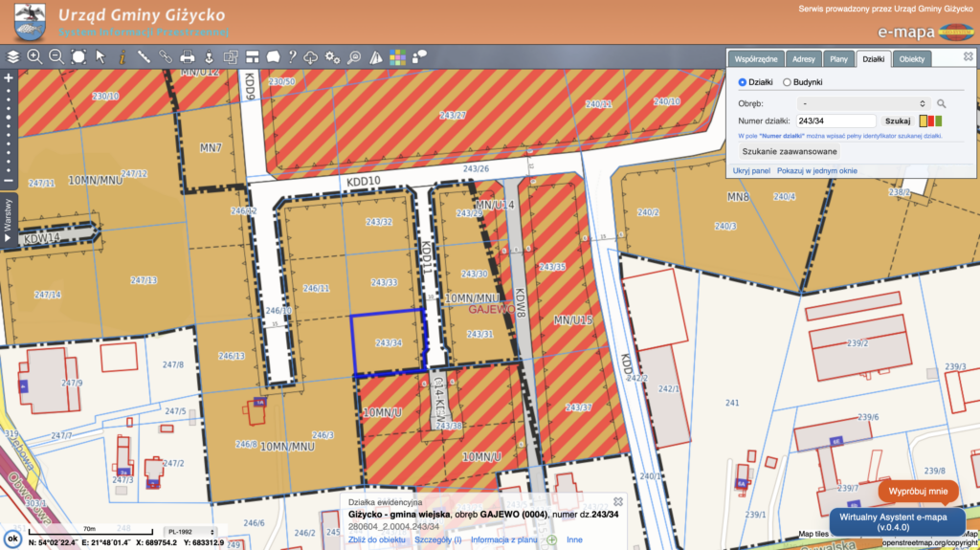Expand the Warstwy side panel
980x550 pixels.
(x=8, y=221)
